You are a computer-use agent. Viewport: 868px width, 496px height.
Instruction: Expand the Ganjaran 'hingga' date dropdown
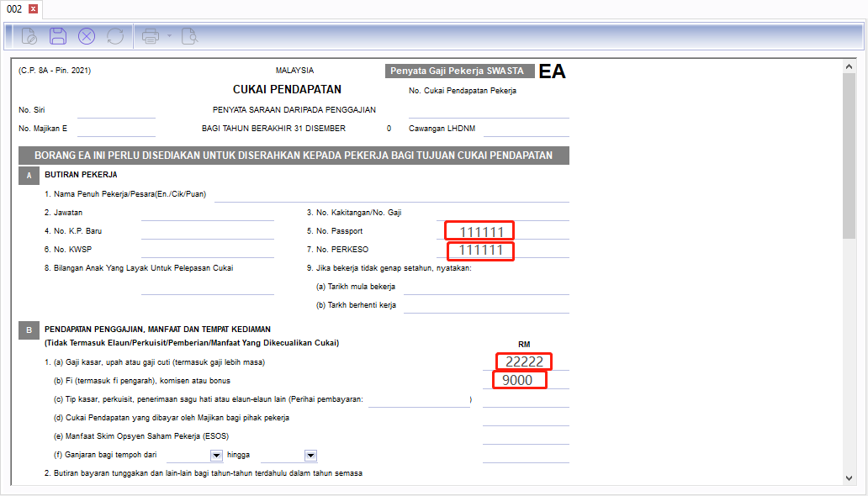[x=310, y=456]
